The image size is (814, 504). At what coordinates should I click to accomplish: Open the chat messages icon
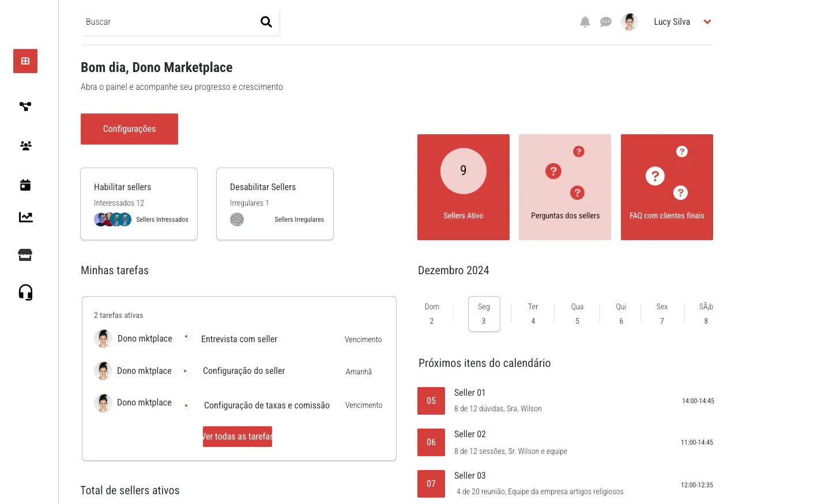606,22
